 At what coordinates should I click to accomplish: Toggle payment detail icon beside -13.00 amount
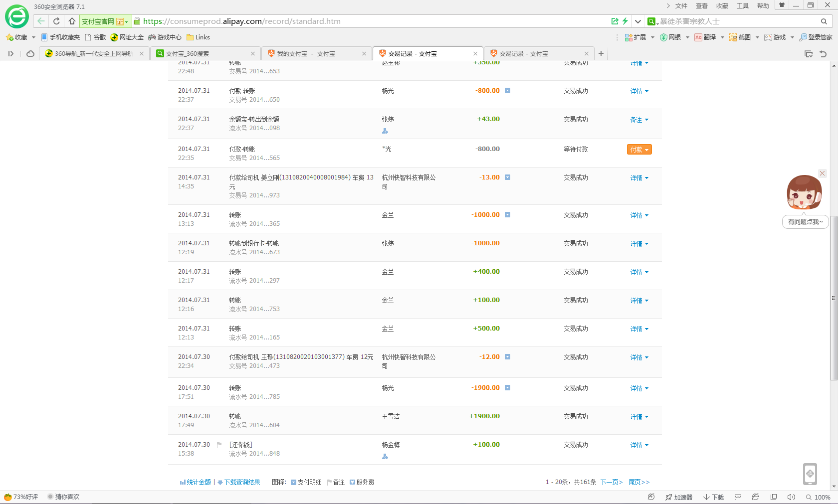click(x=507, y=177)
